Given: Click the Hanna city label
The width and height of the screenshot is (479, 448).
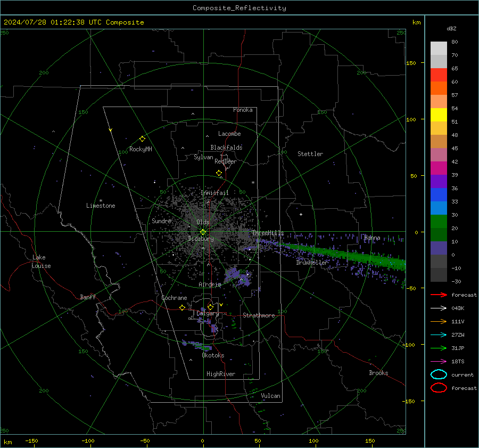Looking at the screenshot, I should coord(372,238).
